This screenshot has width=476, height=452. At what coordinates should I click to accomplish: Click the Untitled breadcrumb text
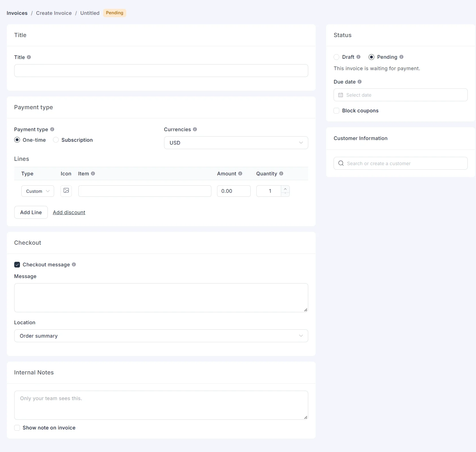click(90, 13)
